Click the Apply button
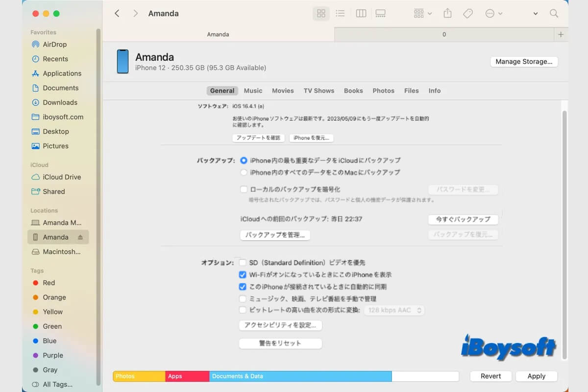The height and width of the screenshot is (392, 588). [x=537, y=376]
